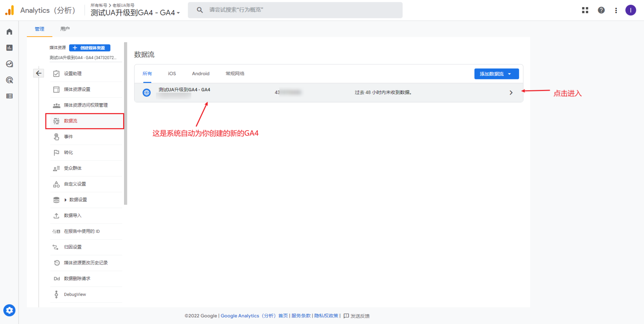Click 发送反馈 in the footer
Viewport: 644px width, 324px height.
(356, 316)
